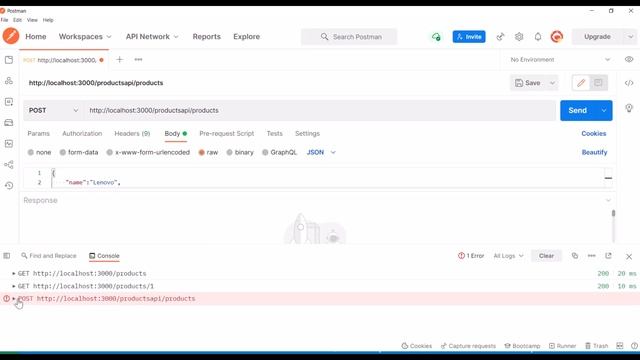Click the Search Postman field

pos(349,37)
